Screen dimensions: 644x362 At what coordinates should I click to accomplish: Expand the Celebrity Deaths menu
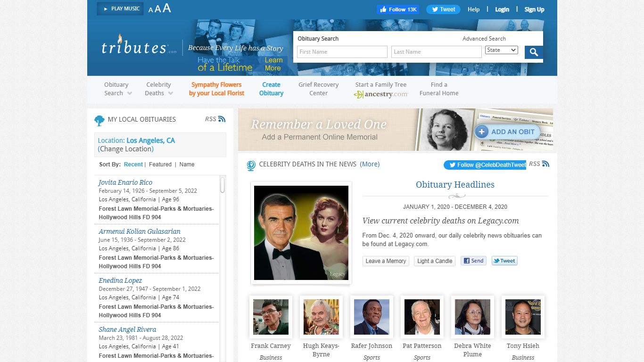(x=159, y=89)
